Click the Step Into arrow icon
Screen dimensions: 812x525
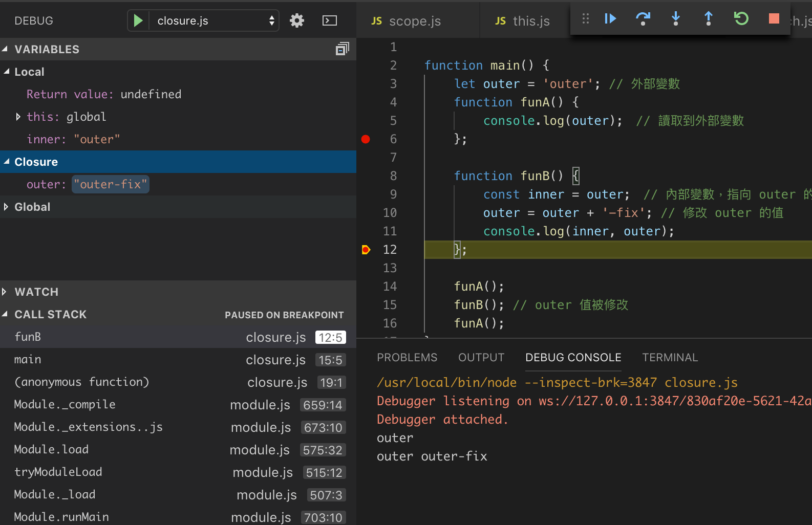[676, 19]
